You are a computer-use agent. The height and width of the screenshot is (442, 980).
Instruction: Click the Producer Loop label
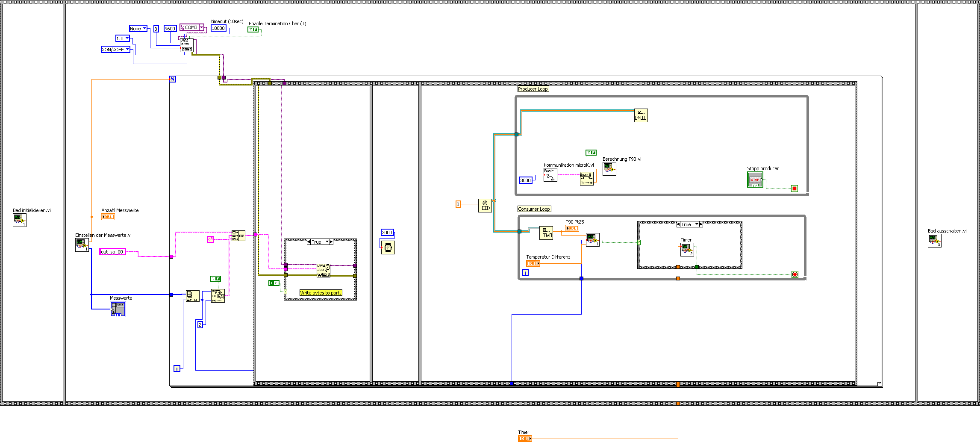click(x=533, y=89)
